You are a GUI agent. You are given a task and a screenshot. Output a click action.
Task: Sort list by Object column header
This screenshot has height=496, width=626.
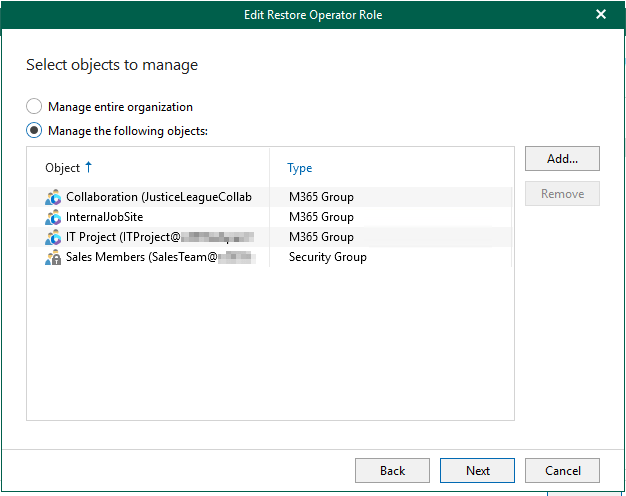(62, 168)
